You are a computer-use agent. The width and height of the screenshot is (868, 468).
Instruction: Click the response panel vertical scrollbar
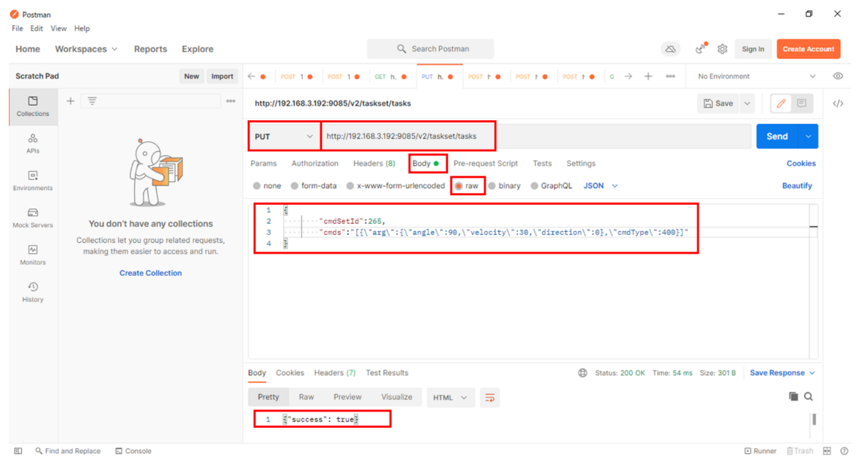[x=814, y=420]
